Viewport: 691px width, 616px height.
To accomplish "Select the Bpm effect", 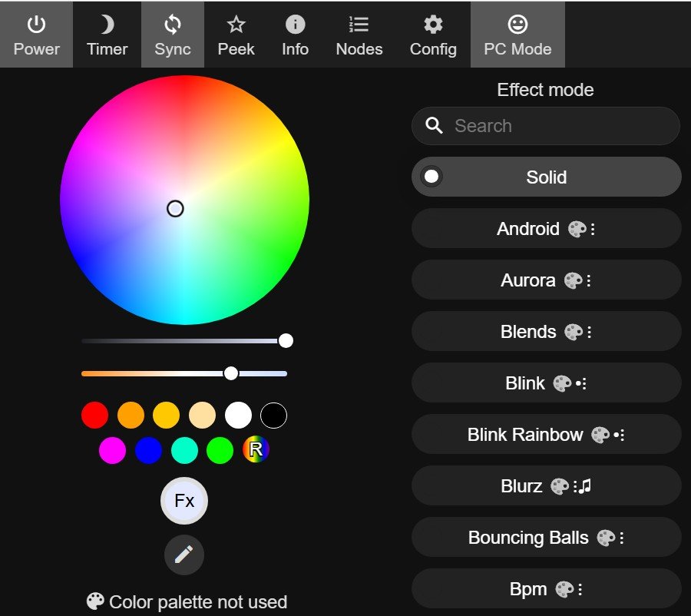I will coord(528,589).
